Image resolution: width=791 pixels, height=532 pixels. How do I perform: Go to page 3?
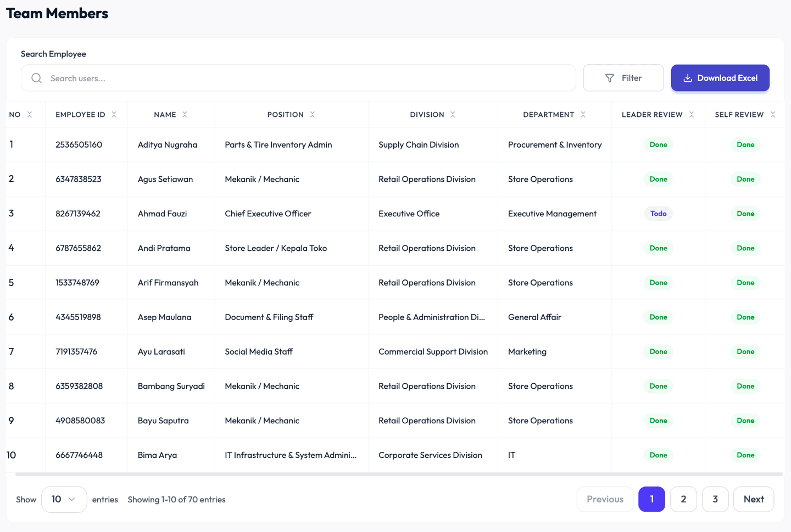coord(715,499)
